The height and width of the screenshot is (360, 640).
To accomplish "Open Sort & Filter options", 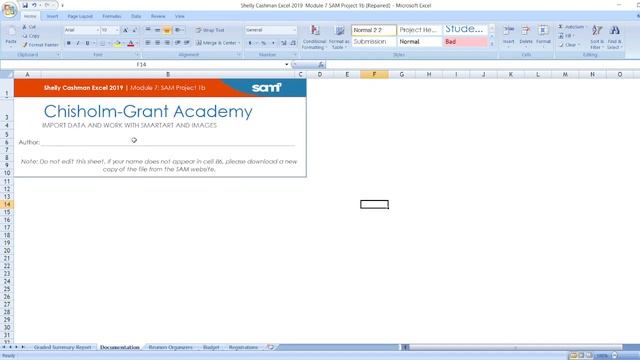I will [x=597, y=37].
